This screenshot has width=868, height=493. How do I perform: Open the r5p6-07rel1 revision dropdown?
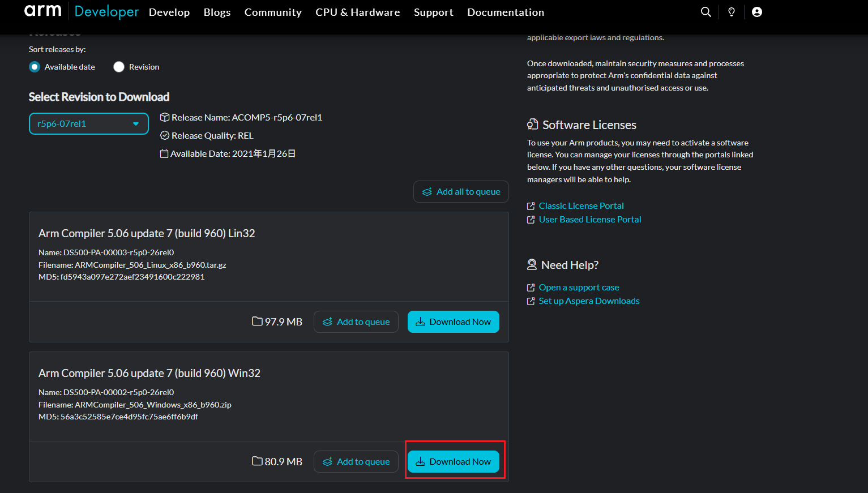click(89, 123)
